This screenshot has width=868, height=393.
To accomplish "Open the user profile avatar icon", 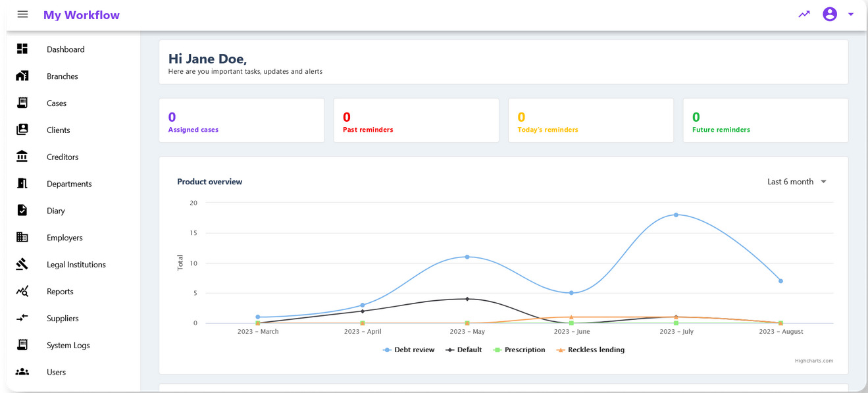I will coord(829,14).
